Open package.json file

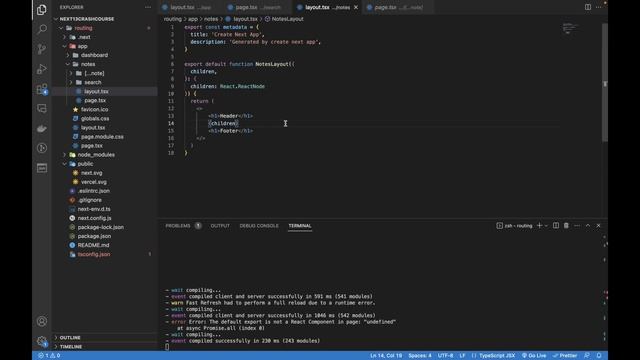pyautogui.click(x=94, y=236)
